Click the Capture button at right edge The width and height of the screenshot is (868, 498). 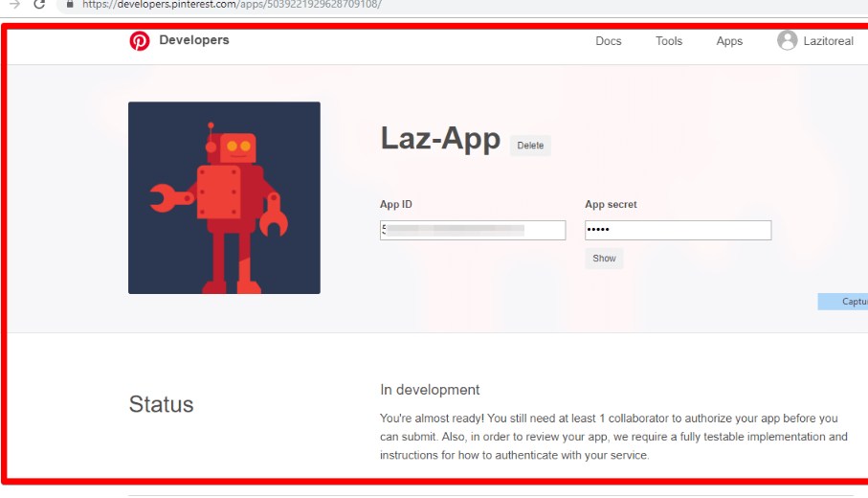point(843,302)
